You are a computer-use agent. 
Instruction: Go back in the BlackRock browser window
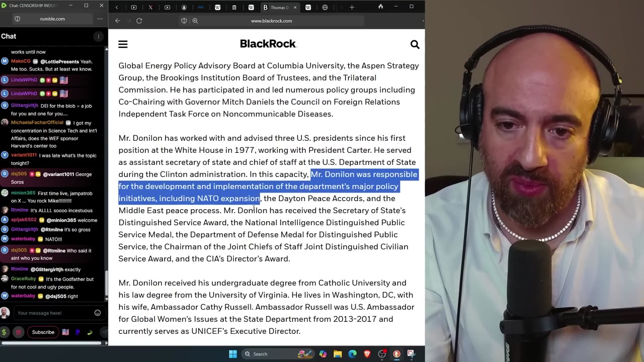117,21
